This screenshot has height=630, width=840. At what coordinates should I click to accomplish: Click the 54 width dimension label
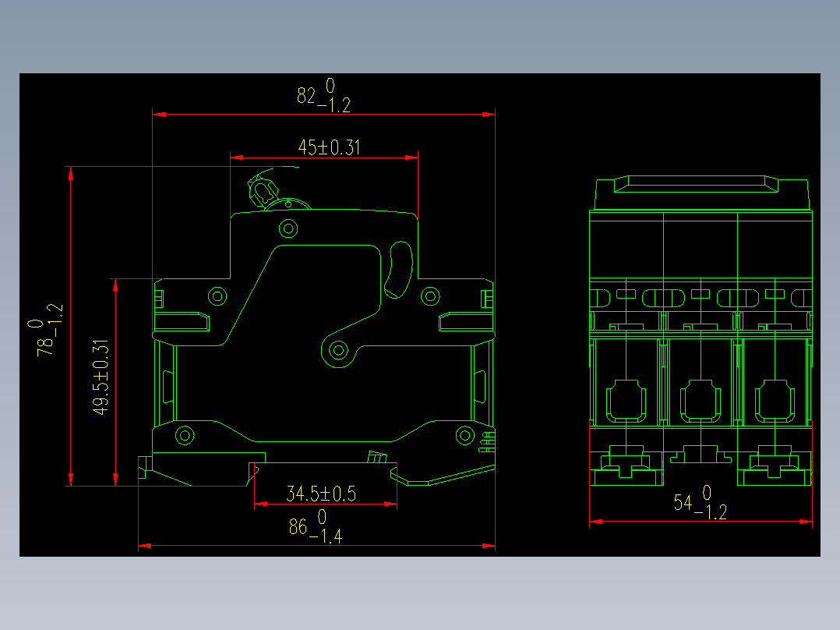pos(701,502)
